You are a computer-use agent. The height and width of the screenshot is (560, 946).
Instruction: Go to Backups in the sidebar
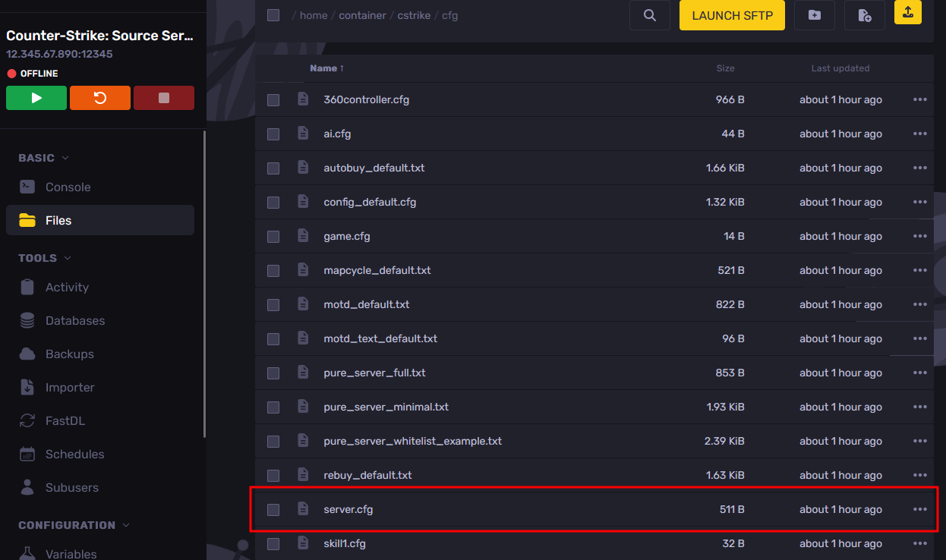[x=69, y=354]
